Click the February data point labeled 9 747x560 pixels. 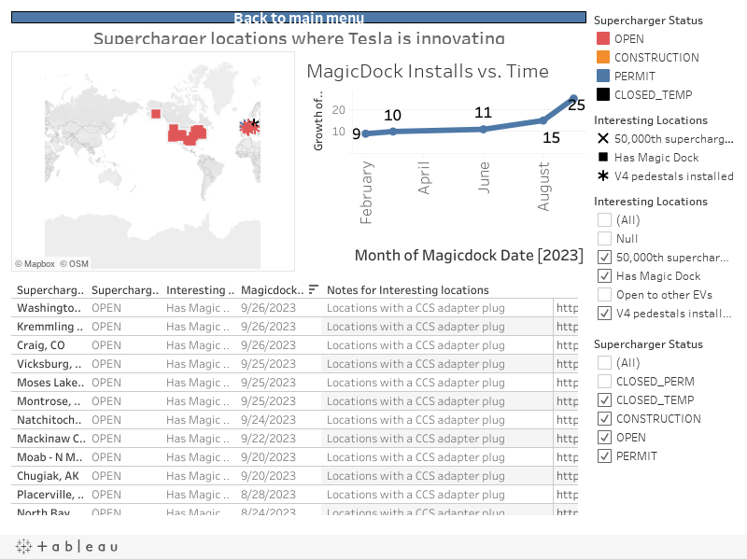pos(365,133)
